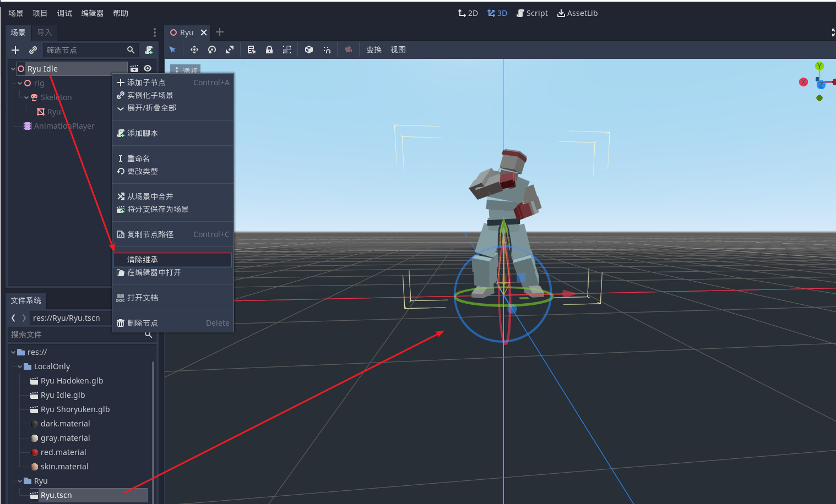Select the arrow Select Mode tool
Screen dimensions: 836x504
172,50
